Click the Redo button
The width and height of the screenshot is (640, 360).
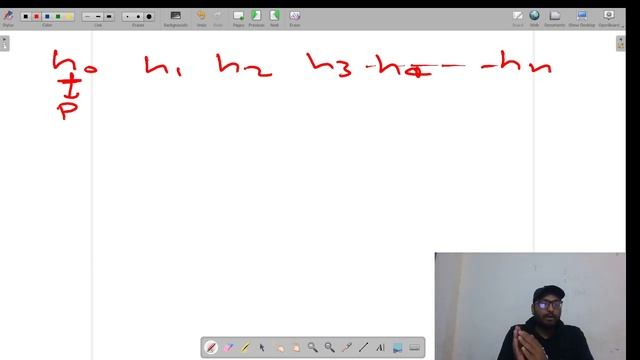[x=218, y=18]
